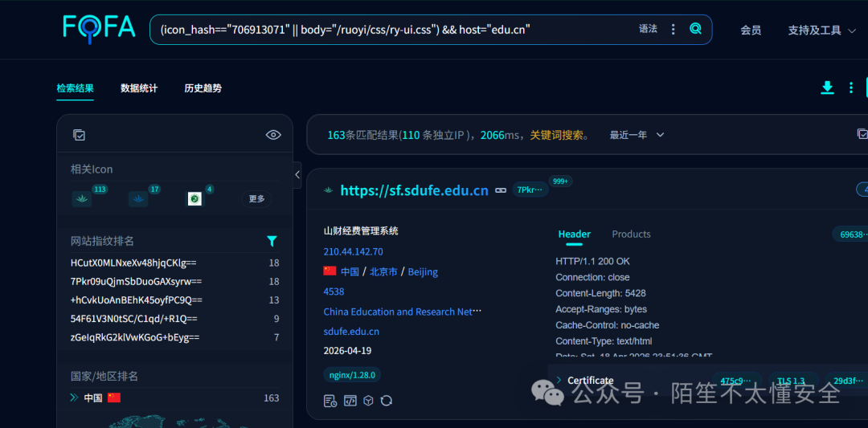Select the green icon with 4 matches
This screenshot has height=428, width=868.
[194, 198]
